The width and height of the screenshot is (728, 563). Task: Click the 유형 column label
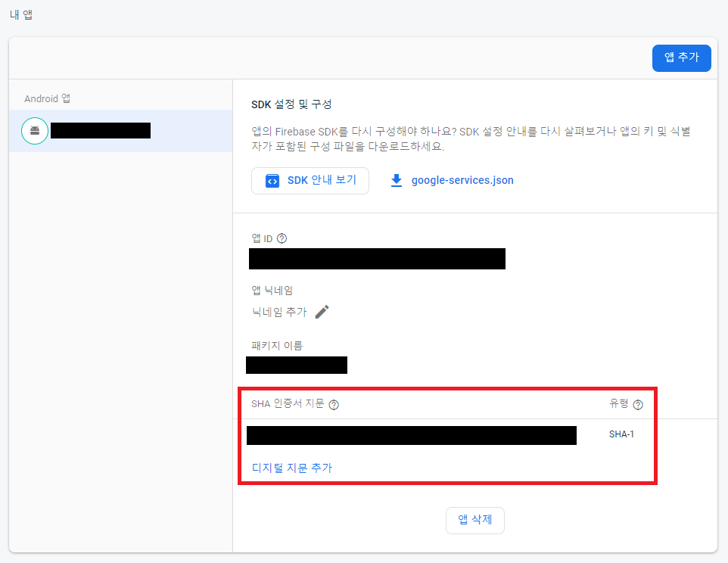(x=619, y=404)
